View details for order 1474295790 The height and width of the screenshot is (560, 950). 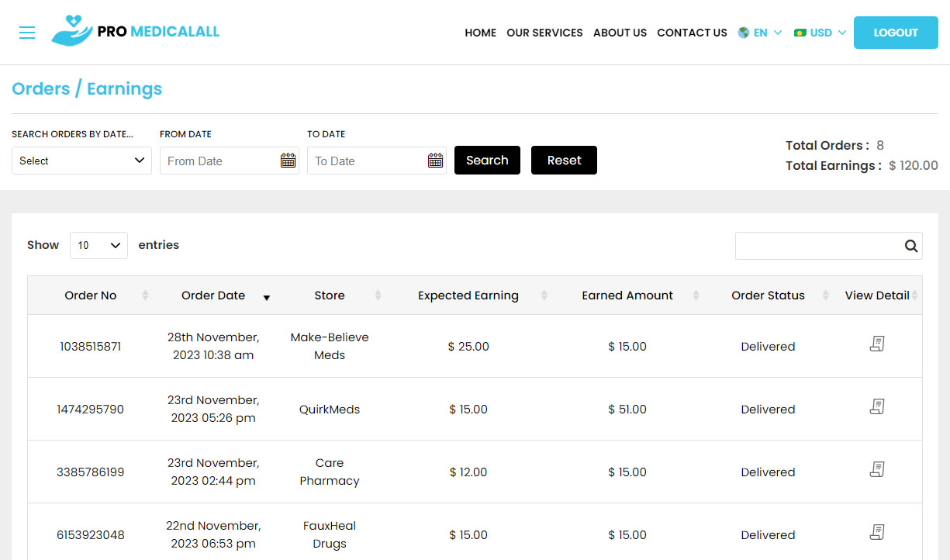click(877, 406)
